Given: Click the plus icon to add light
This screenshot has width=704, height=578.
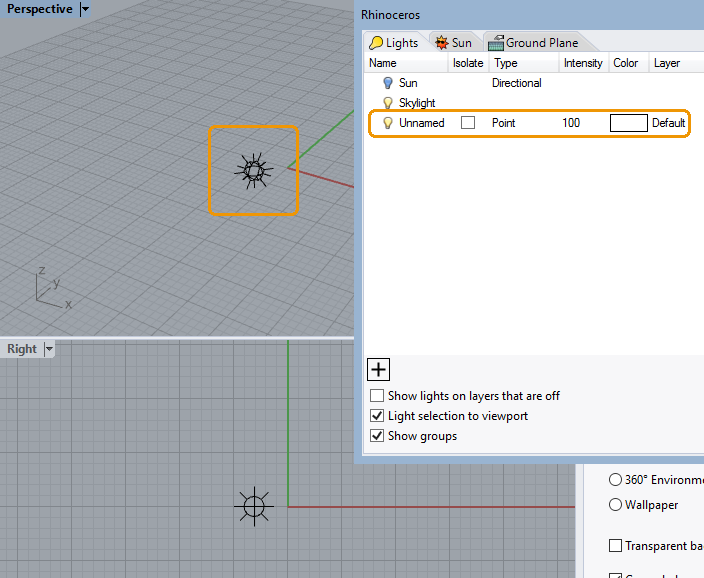Looking at the screenshot, I should click(379, 370).
